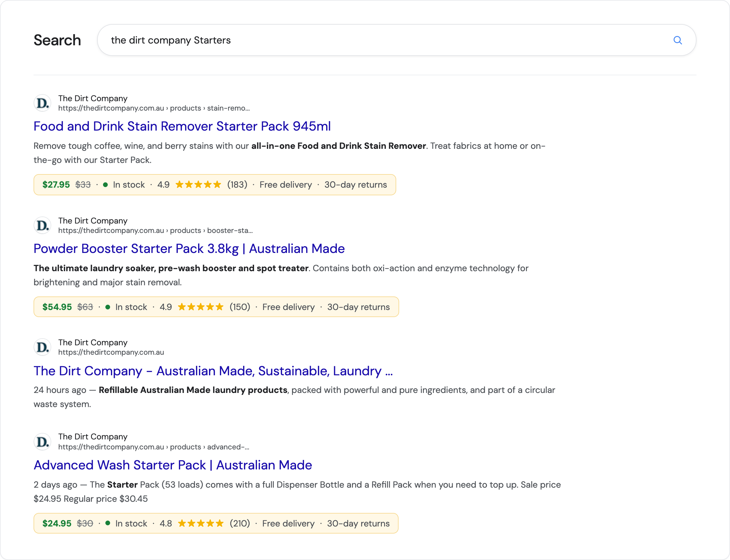
Task: Click the green In stock dot beside $30
Action: (108, 523)
